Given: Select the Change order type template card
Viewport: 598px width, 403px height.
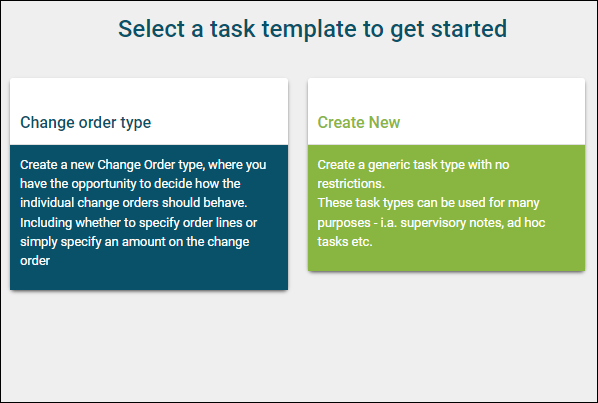Looking at the screenshot, I should click(x=149, y=184).
